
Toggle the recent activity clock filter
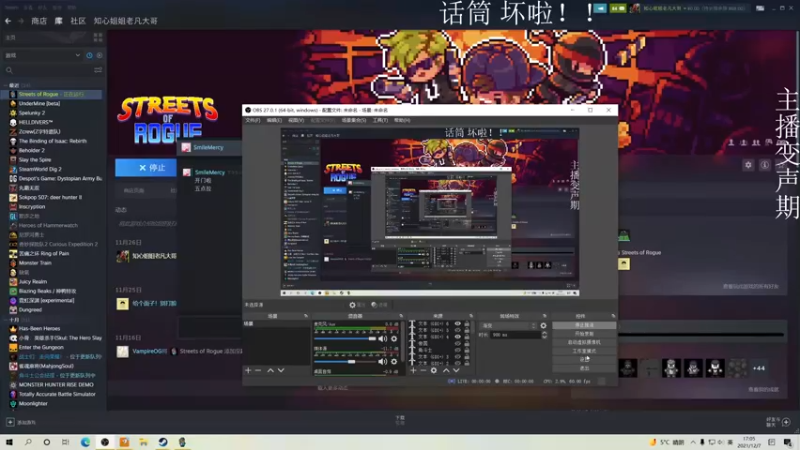tap(89, 55)
